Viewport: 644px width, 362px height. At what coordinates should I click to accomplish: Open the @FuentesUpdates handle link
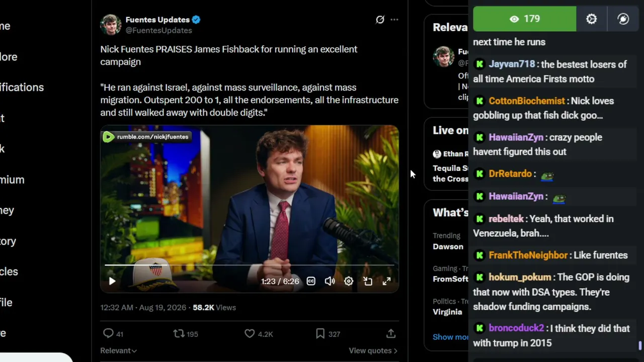158,30
